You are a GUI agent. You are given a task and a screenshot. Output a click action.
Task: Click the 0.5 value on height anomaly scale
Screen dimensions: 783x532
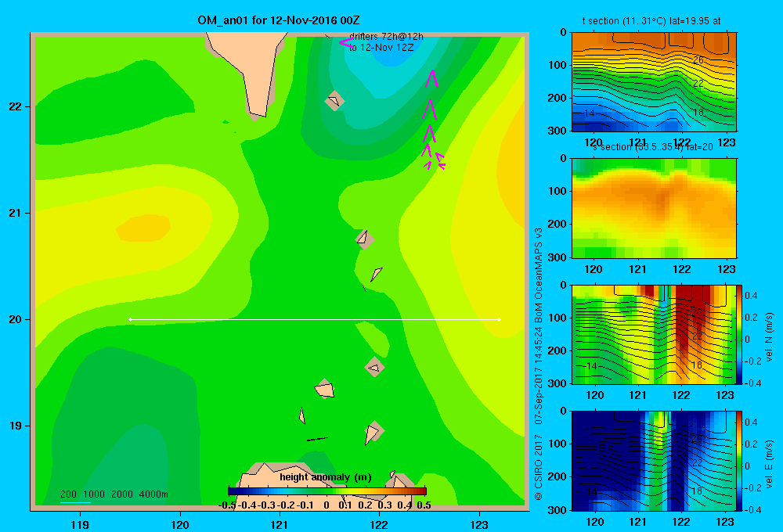[x=424, y=505]
